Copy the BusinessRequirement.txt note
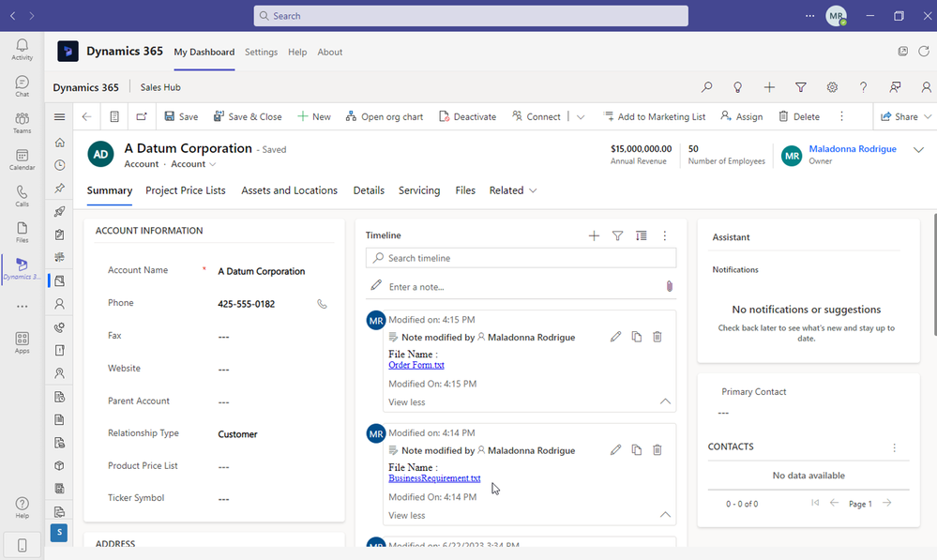 (x=637, y=449)
